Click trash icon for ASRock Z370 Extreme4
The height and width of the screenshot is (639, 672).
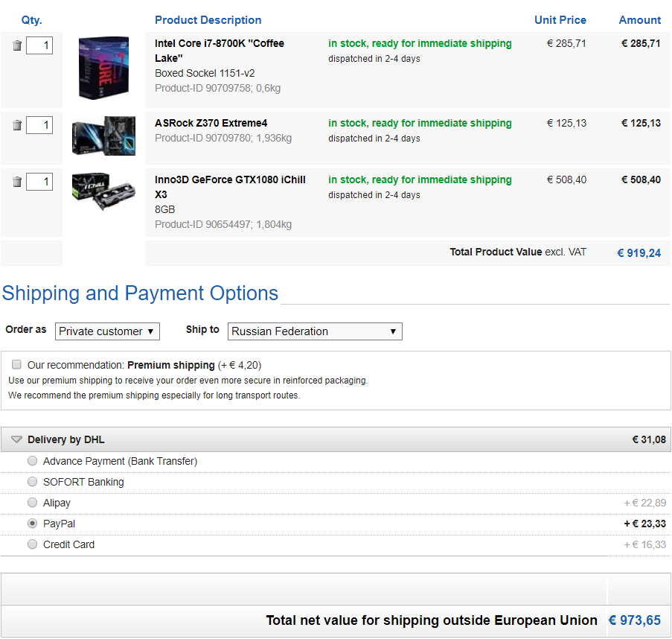(x=17, y=125)
